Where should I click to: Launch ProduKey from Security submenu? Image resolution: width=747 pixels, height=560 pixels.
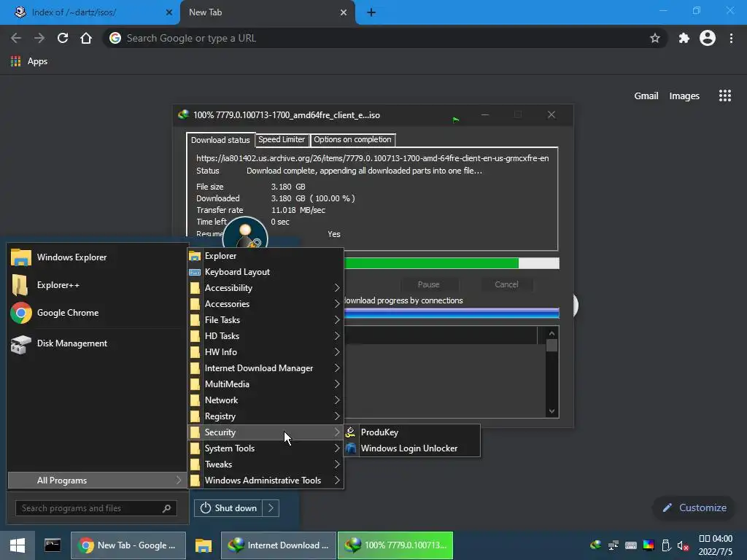click(411, 432)
